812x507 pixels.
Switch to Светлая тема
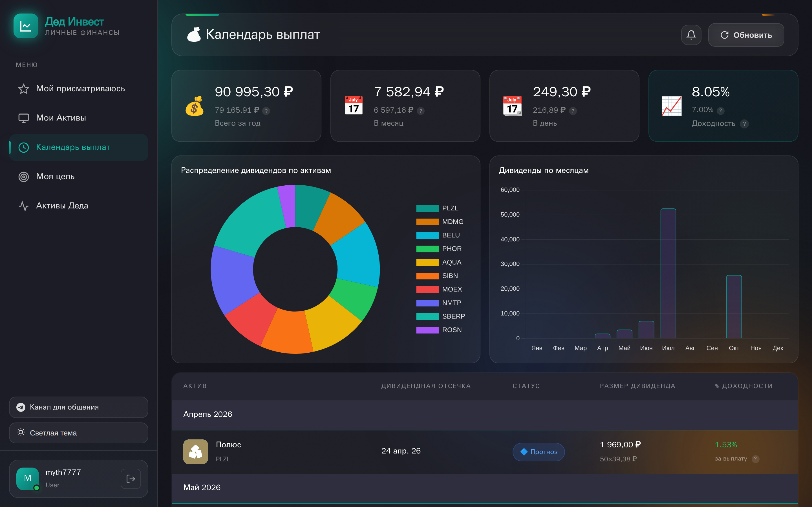(78, 433)
